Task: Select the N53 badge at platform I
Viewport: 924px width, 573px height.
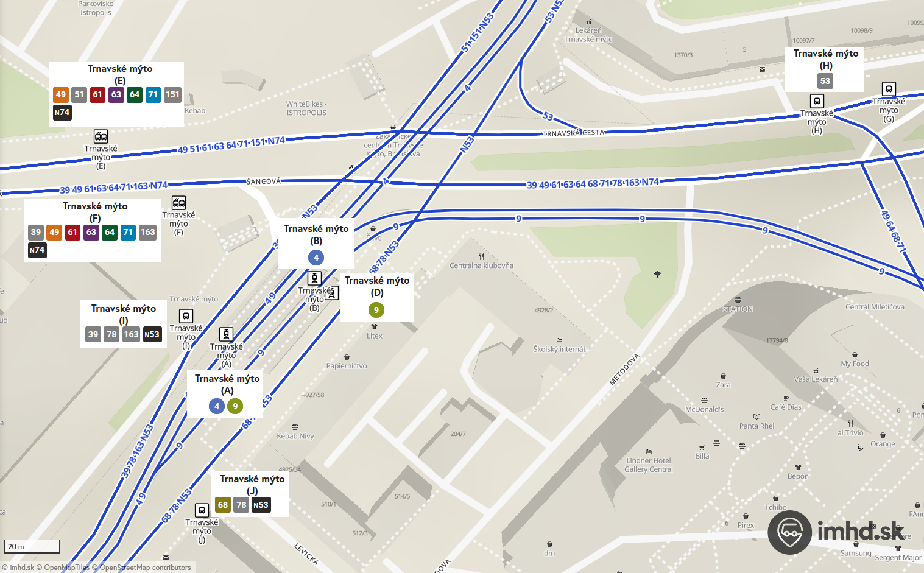Action: (152, 334)
